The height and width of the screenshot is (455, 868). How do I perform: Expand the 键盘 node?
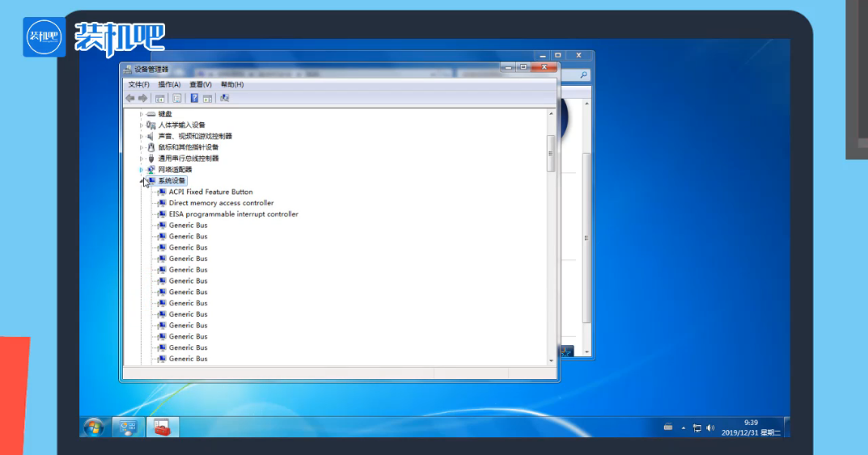click(x=141, y=114)
